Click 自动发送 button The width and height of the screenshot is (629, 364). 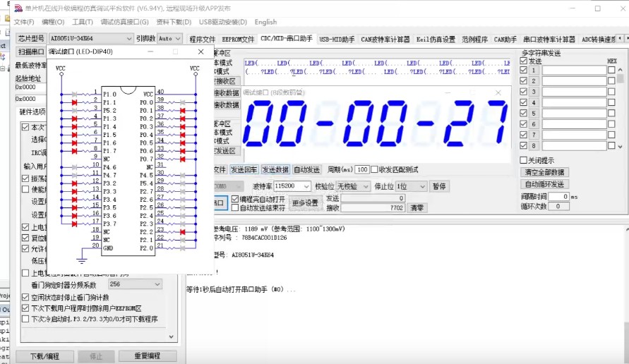[x=307, y=169]
